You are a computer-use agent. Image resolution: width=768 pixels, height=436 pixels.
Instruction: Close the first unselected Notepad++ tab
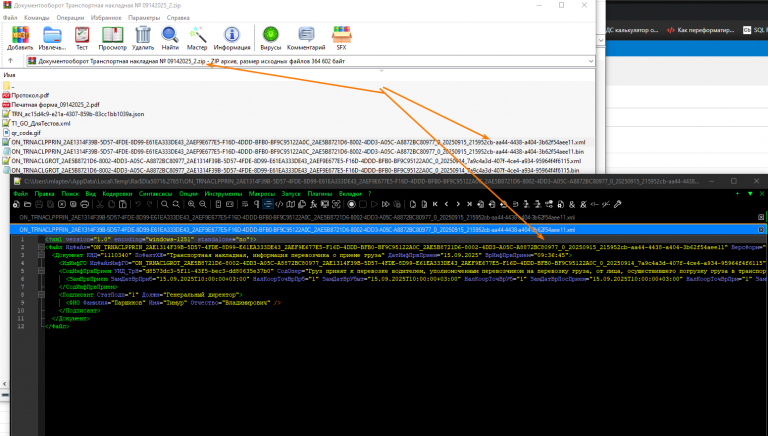pos(761,217)
